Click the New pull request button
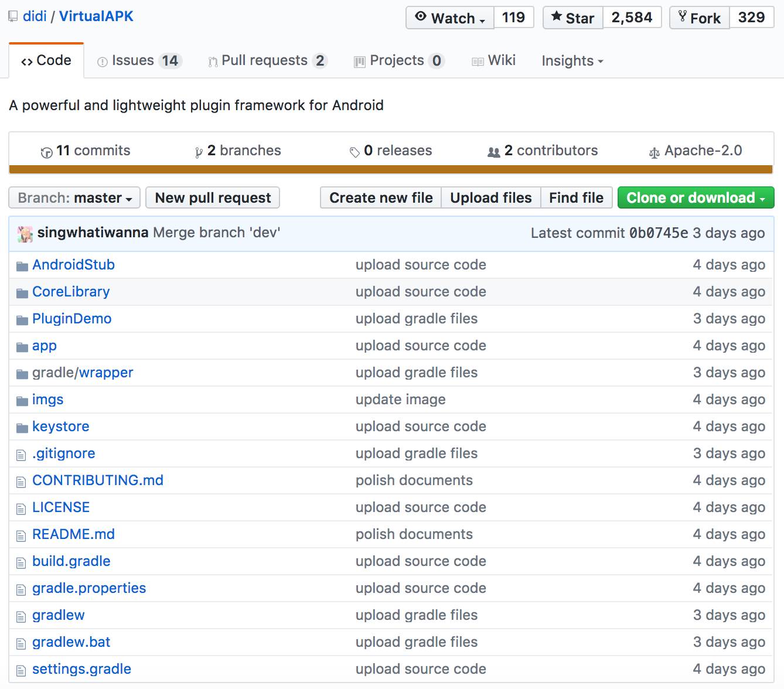784x689 pixels. coord(213,198)
